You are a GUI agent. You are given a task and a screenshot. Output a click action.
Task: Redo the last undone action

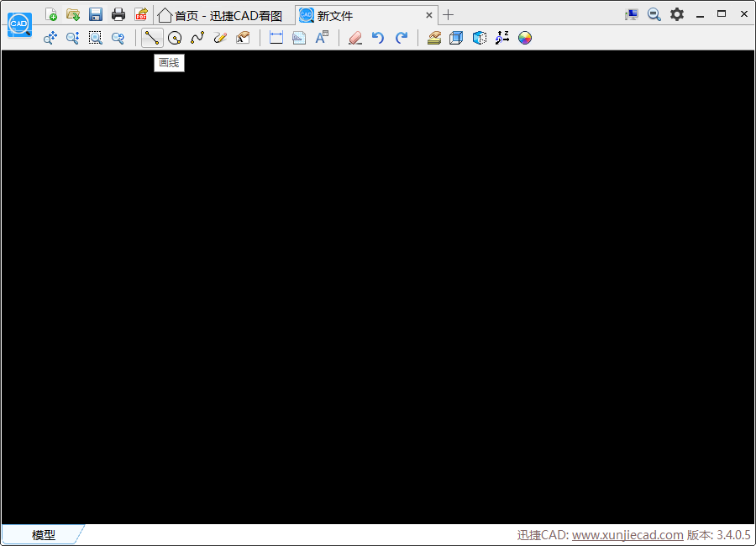(402, 38)
